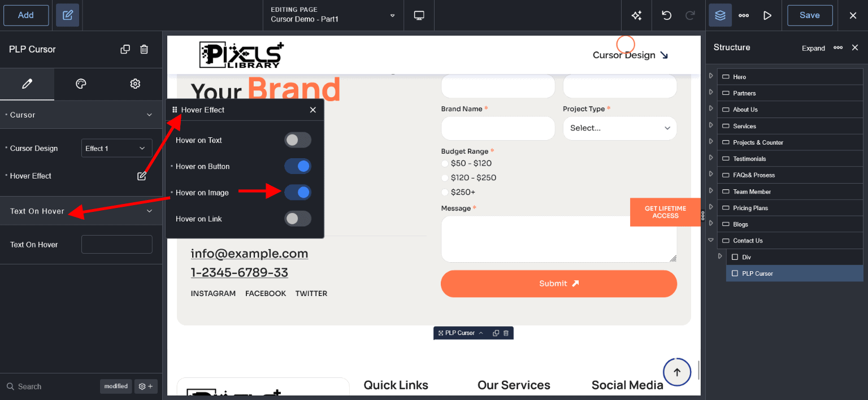Viewport: 868px width, 400px height.
Task: Switch to the style palette tab
Action: pyautogui.click(x=81, y=84)
